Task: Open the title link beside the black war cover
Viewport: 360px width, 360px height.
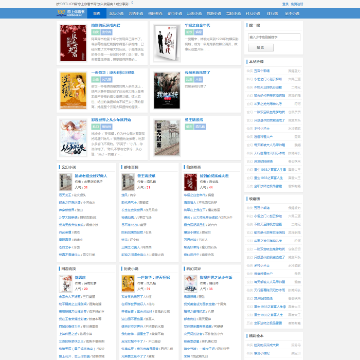Action: (198, 72)
